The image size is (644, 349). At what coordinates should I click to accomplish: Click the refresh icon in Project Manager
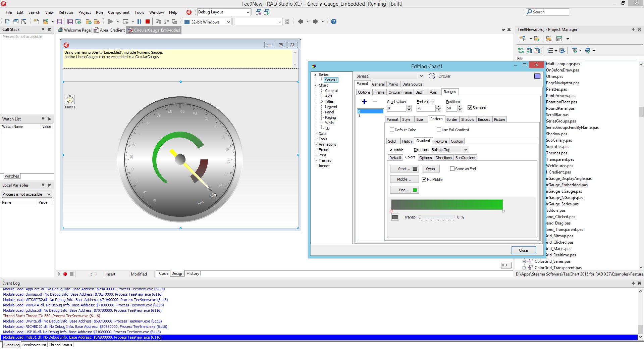click(x=521, y=50)
